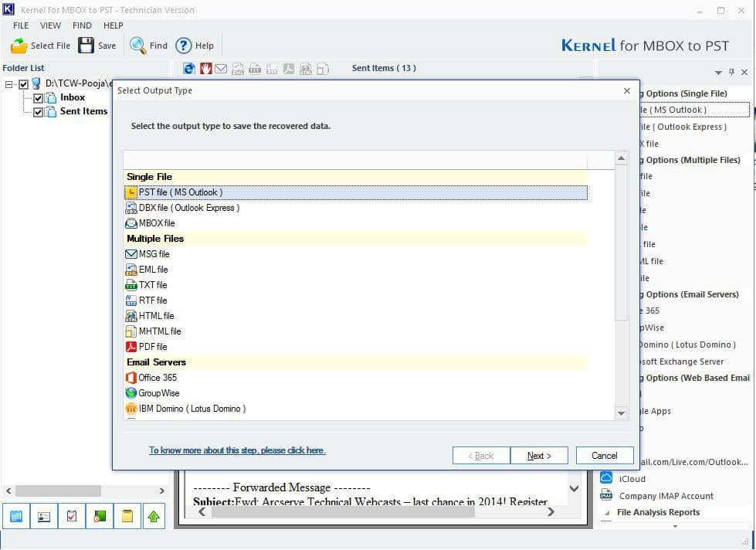Click the DBX file icon in list
The width and height of the screenshot is (756, 550).
[x=131, y=208]
